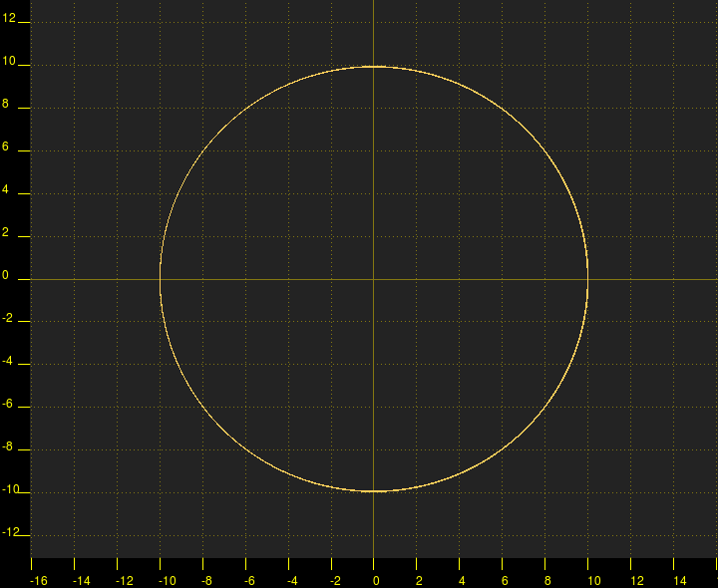Click the y-axis label -2
Screen dimensions: 718x588
7,318
